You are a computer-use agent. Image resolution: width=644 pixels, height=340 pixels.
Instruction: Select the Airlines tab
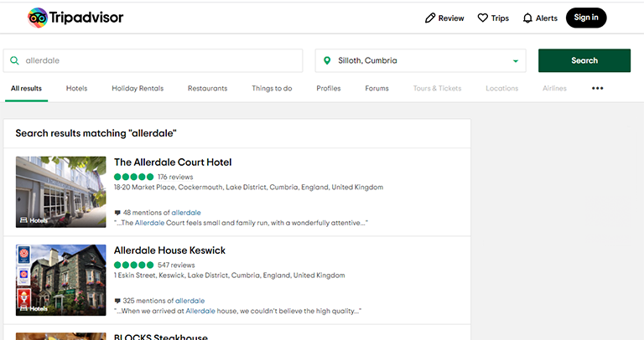554,88
